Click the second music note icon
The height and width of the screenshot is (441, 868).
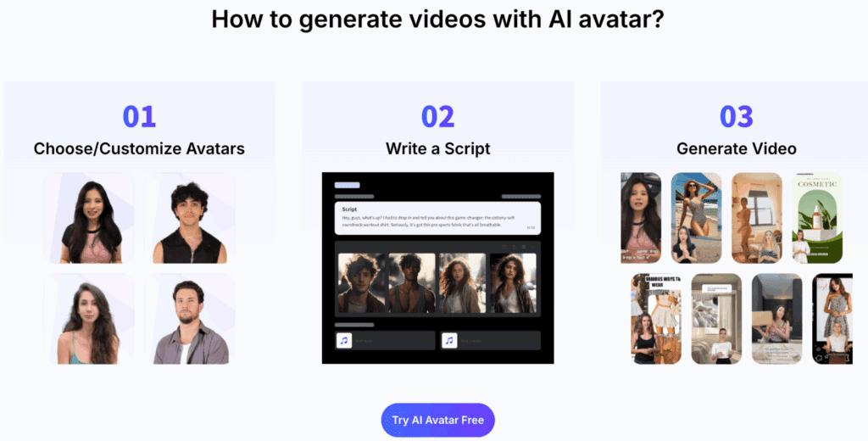(449, 340)
